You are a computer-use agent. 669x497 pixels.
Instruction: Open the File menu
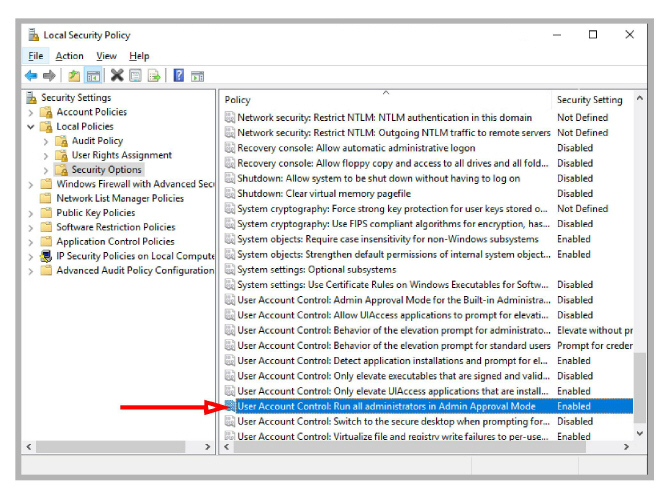36,56
